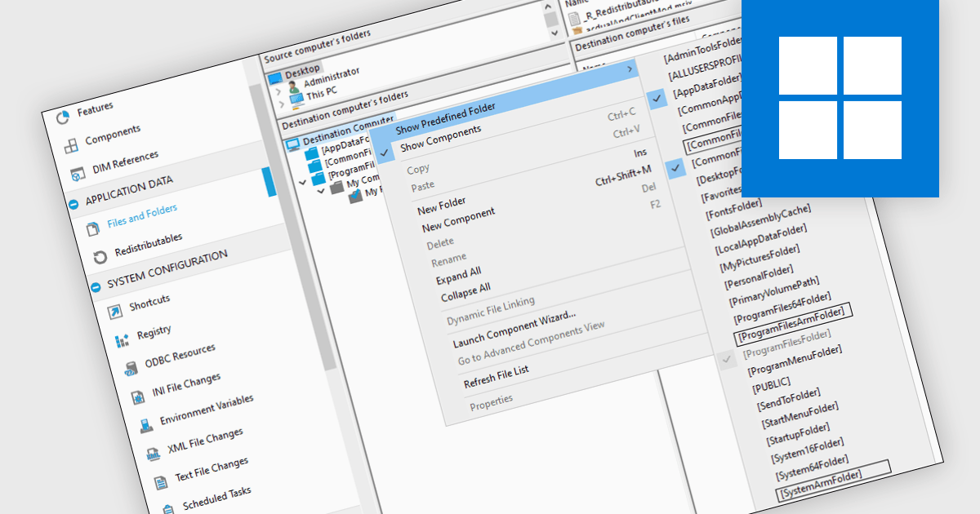The height and width of the screenshot is (514, 980).
Task: Select Collapse All in context menu
Action: pyautogui.click(x=466, y=292)
